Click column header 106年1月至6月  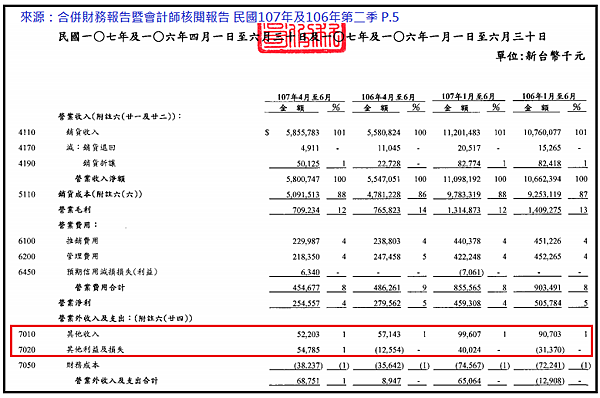[549, 96]
